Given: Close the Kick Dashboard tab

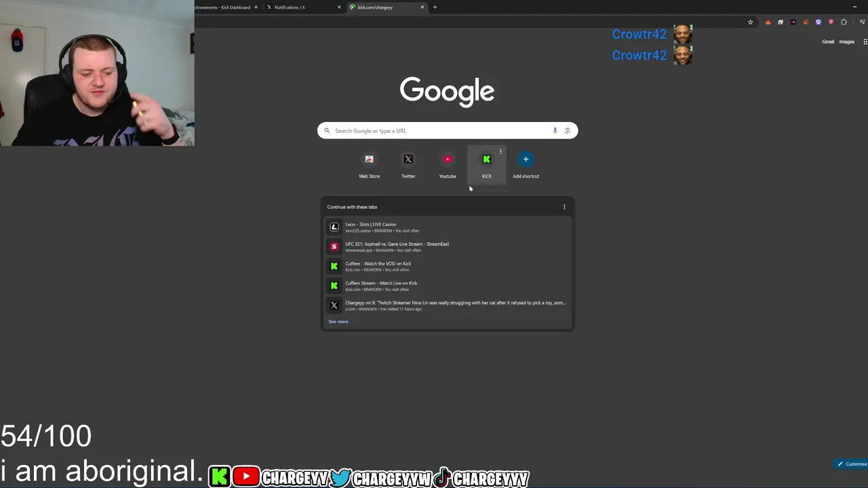Looking at the screenshot, I should (x=256, y=7).
